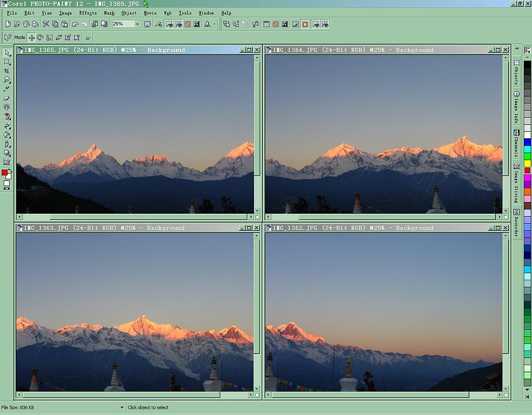Activate the Text tool
The height and width of the screenshot is (415, 532).
pos(7,107)
